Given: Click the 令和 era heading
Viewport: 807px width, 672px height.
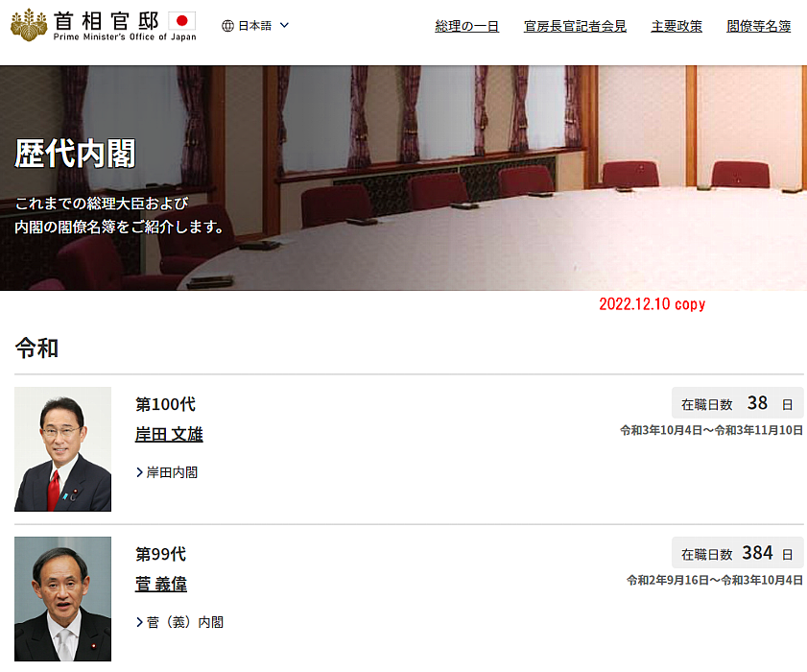Looking at the screenshot, I should point(36,348).
